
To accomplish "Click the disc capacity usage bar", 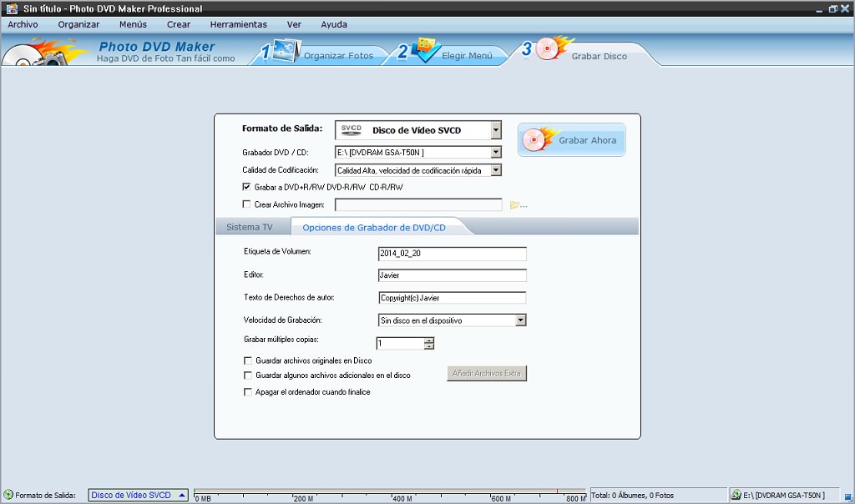I will (390, 495).
